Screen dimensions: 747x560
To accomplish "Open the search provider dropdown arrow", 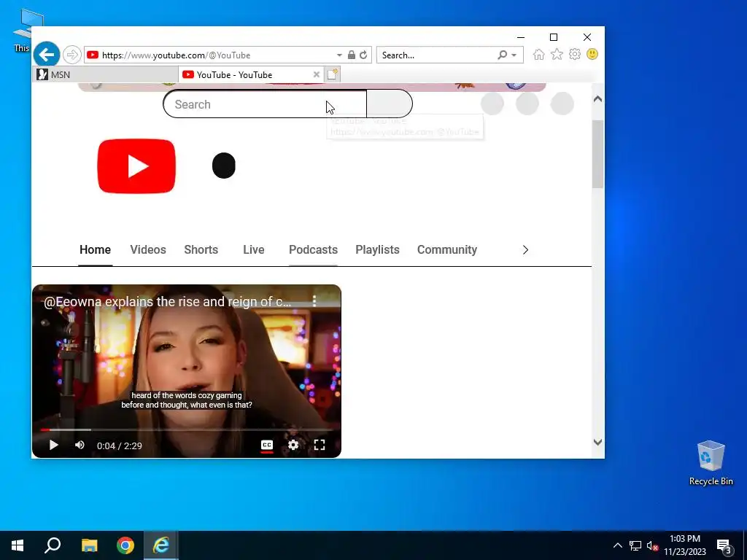I will (x=514, y=55).
